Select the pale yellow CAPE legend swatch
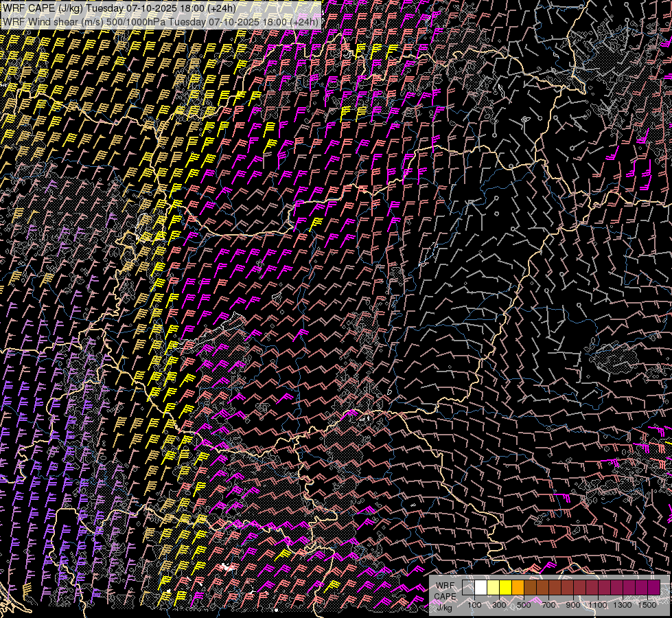 pos(494,588)
